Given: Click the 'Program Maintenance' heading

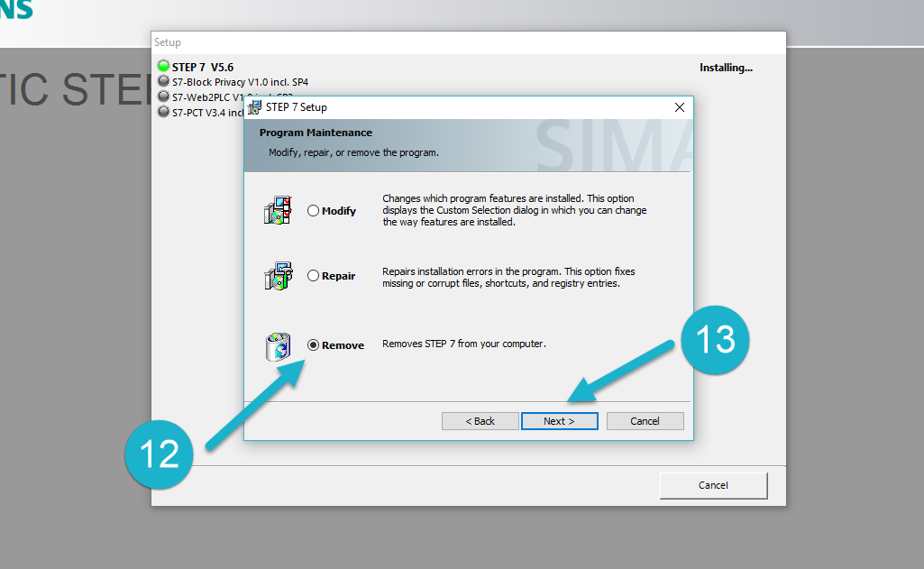Looking at the screenshot, I should (x=316, y=133).
